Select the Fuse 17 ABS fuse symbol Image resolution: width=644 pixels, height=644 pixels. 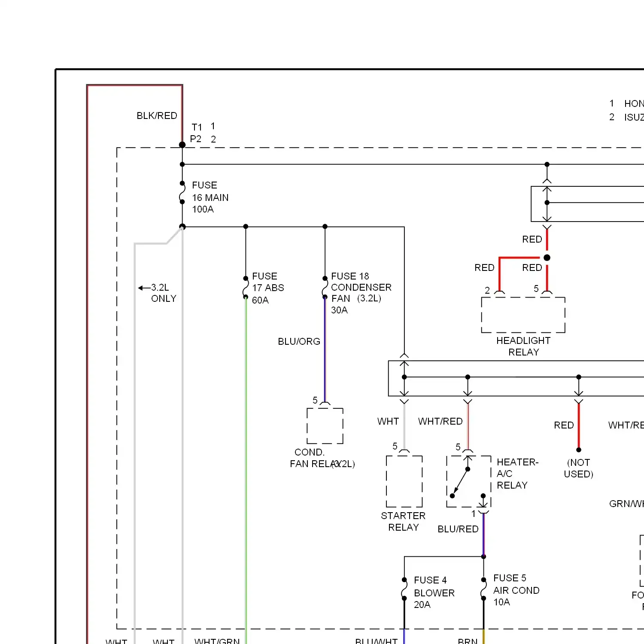tap(246, 288)
